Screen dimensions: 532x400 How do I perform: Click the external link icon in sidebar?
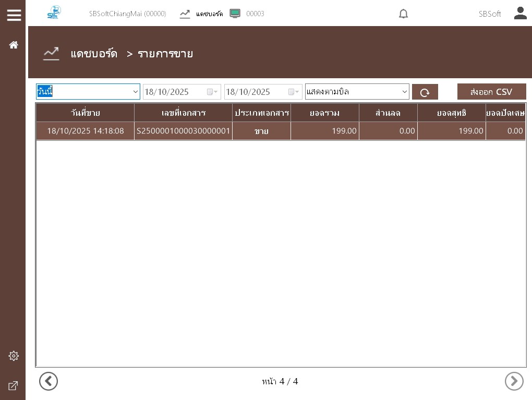14,386
